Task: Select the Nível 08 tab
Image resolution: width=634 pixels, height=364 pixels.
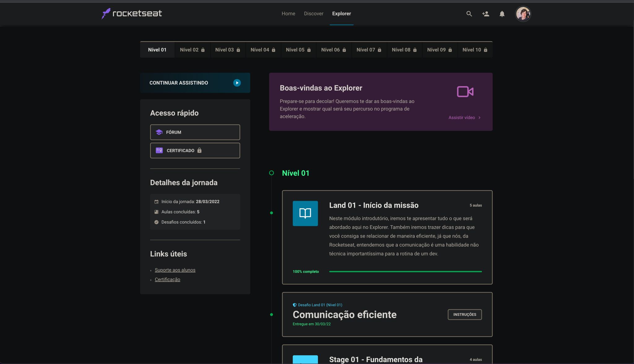Action: tap(404, 50)
